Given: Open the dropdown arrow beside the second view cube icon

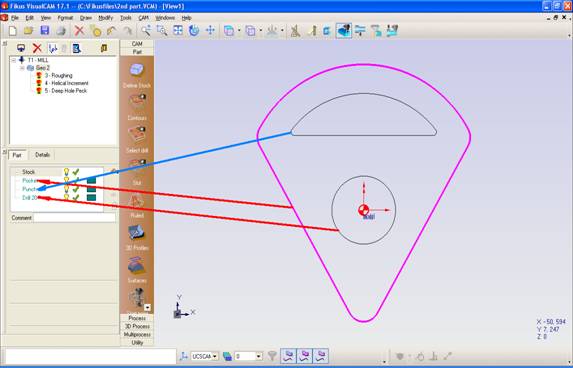Looking at the screenshot, I should (x=261, y=31).
